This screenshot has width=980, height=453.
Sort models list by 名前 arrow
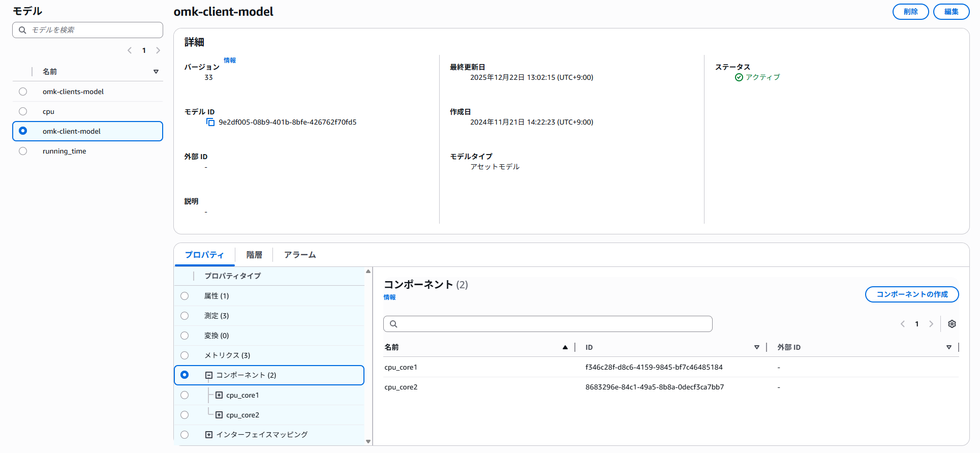[x=156, y=72]
